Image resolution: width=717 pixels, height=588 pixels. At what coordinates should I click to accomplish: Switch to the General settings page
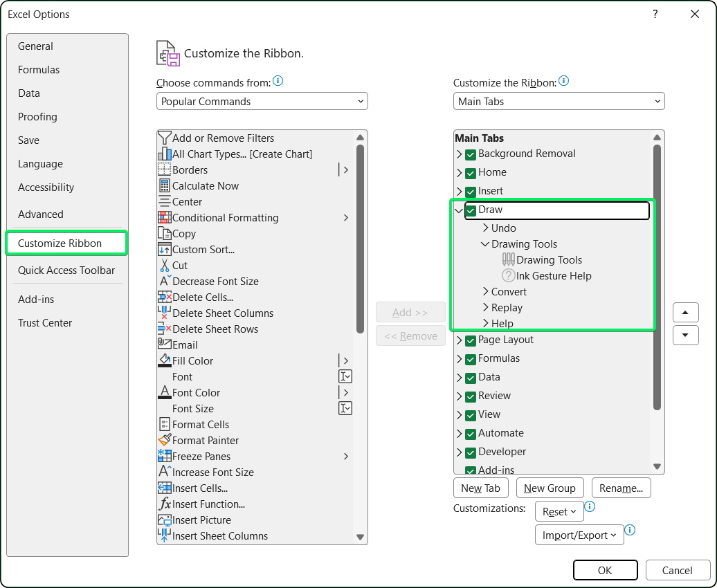click(34, 46)
